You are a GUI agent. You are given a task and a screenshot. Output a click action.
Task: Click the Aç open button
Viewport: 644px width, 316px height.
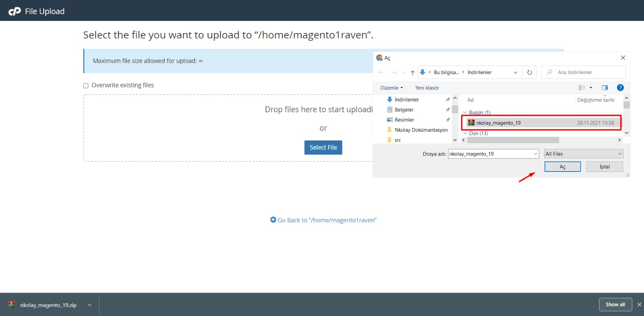(562, 167)
